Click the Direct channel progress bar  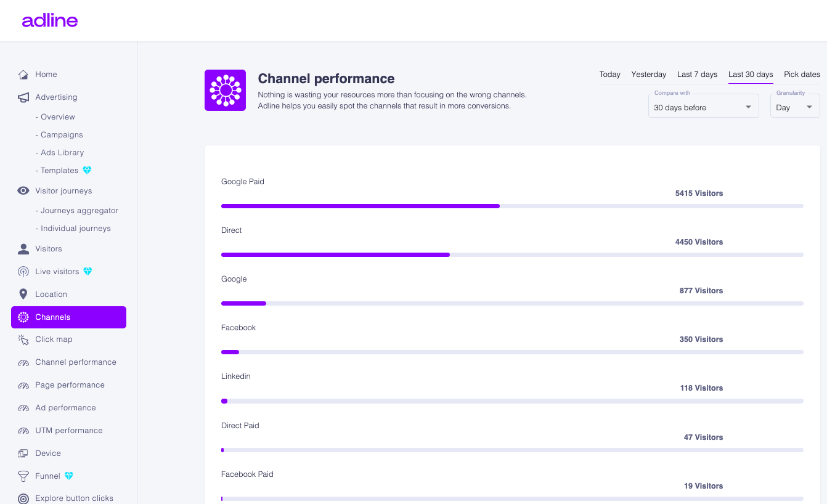512,254
